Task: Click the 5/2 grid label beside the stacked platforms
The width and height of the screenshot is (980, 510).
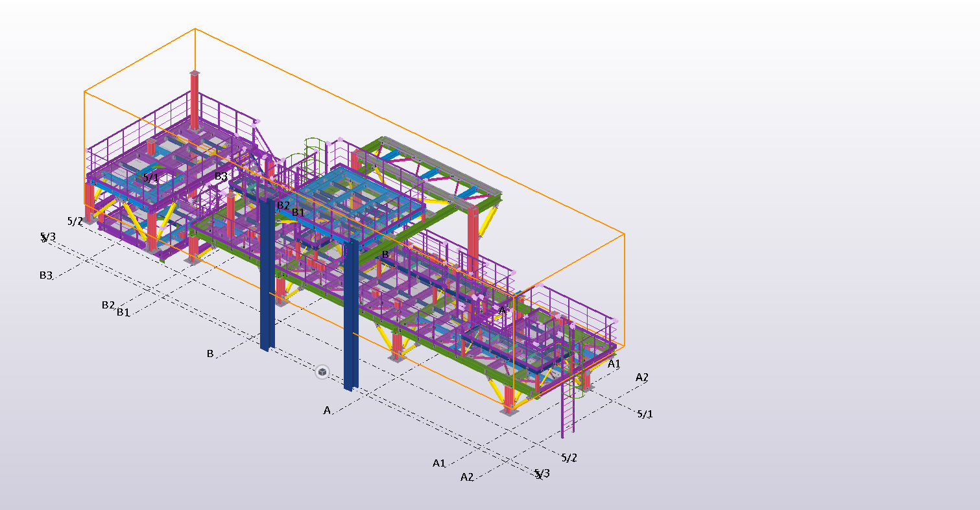Action: [x=75, y=222]
